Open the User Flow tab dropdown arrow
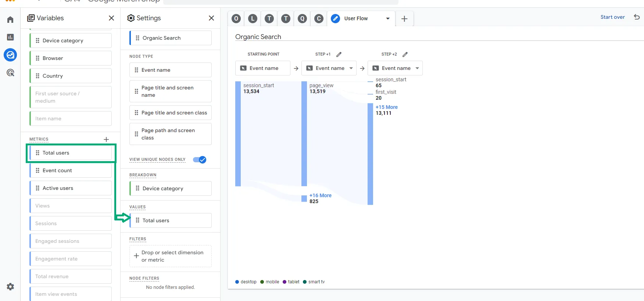Screen dimensions: 644x301 388,19
